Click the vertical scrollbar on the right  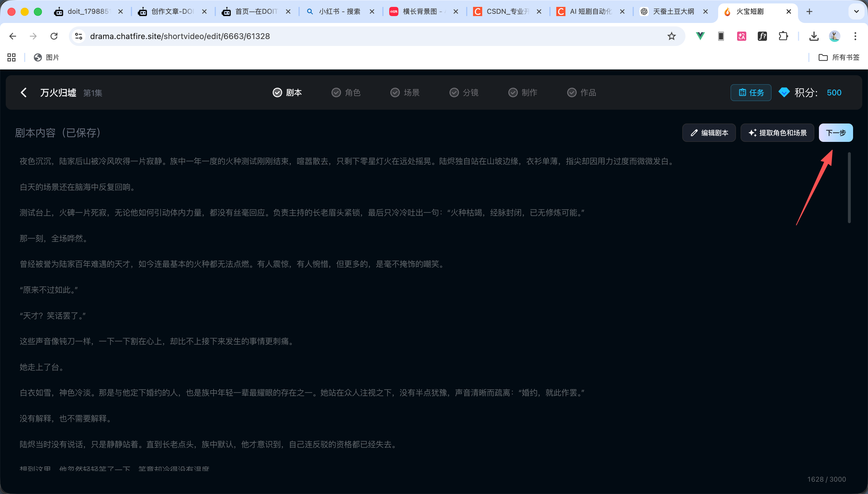point(849,187)
